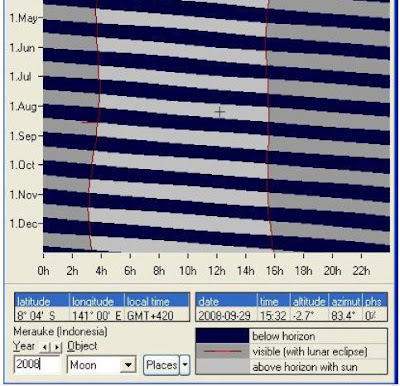400x386 pixels.
Task: Click the above horizon with sun legend swatch
Action: point(222,366)
